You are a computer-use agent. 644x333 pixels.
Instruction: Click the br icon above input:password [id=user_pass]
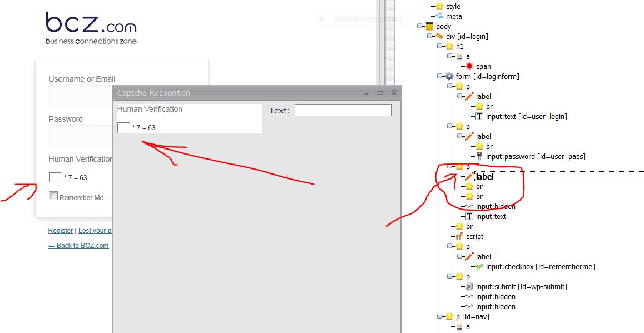tap(479, 146)
